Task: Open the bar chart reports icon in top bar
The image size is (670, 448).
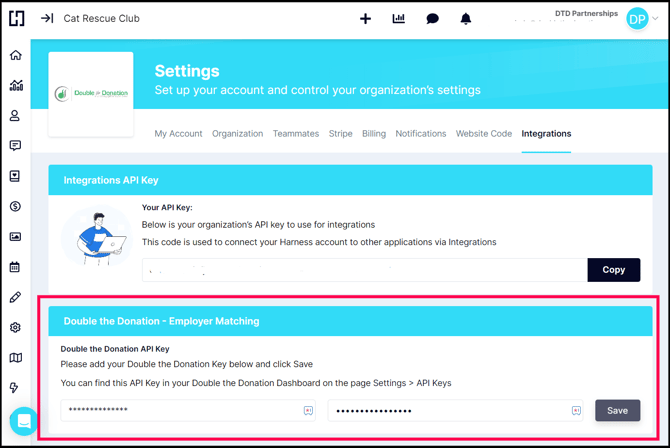Action: [399, 19]
